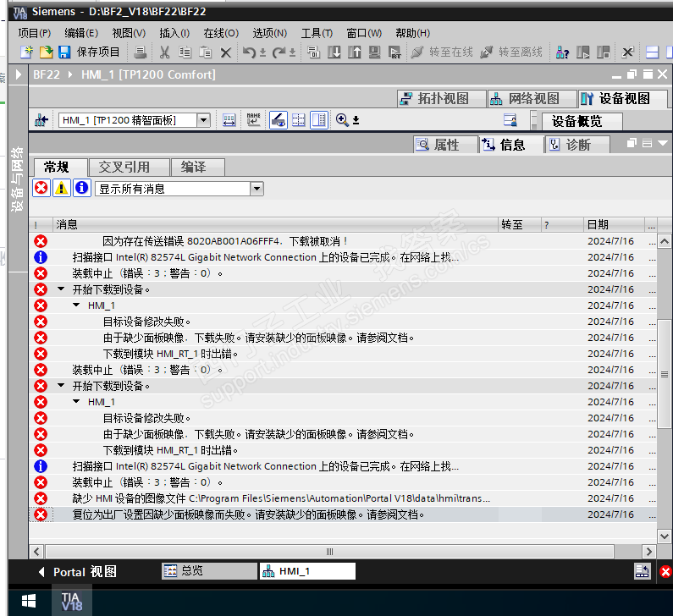Click the horizontal scrollbar right arrow
The height and width of the screenshot is (616, 673).
(648, 552)
